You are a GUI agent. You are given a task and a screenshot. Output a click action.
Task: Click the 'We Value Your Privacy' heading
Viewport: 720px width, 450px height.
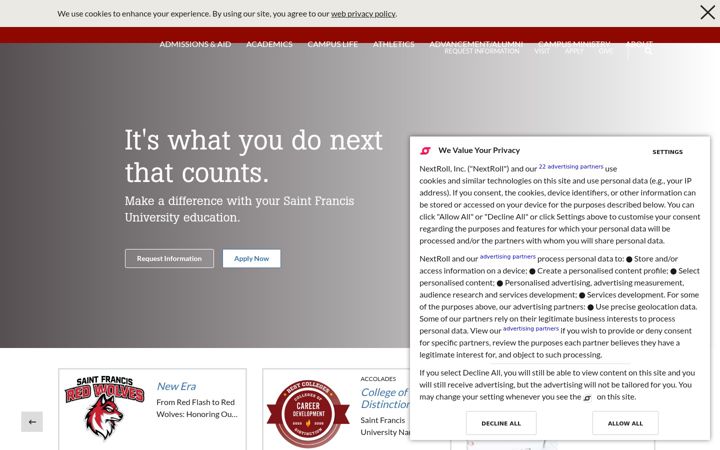tap(479, 150)
